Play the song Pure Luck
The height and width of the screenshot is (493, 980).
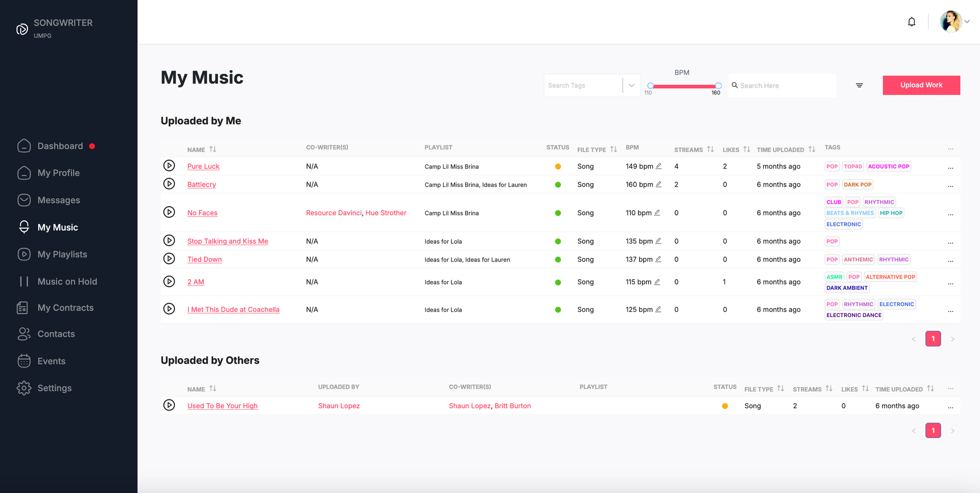tap(169, 166)
